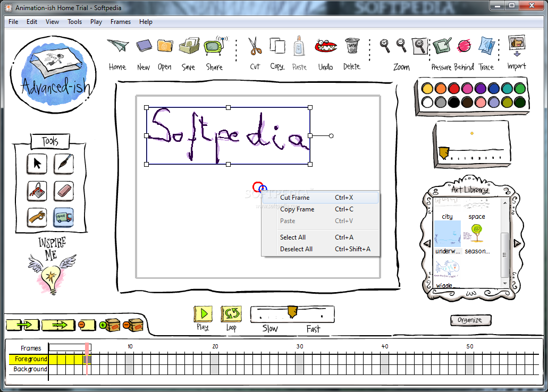Open the Help menu

click(146, 22)
